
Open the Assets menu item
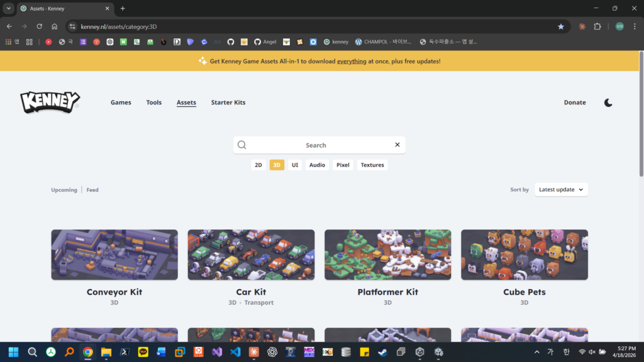click(186, 102)
